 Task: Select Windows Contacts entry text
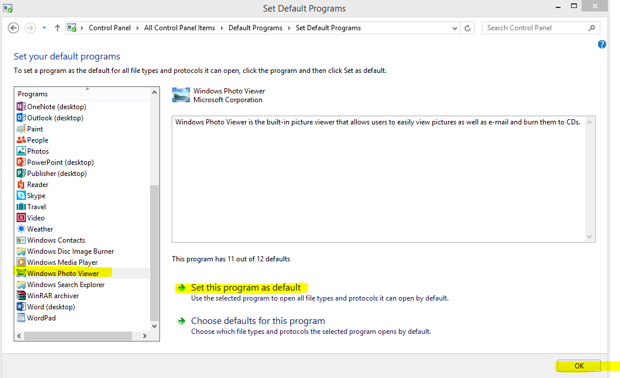[x=56, y=240]
